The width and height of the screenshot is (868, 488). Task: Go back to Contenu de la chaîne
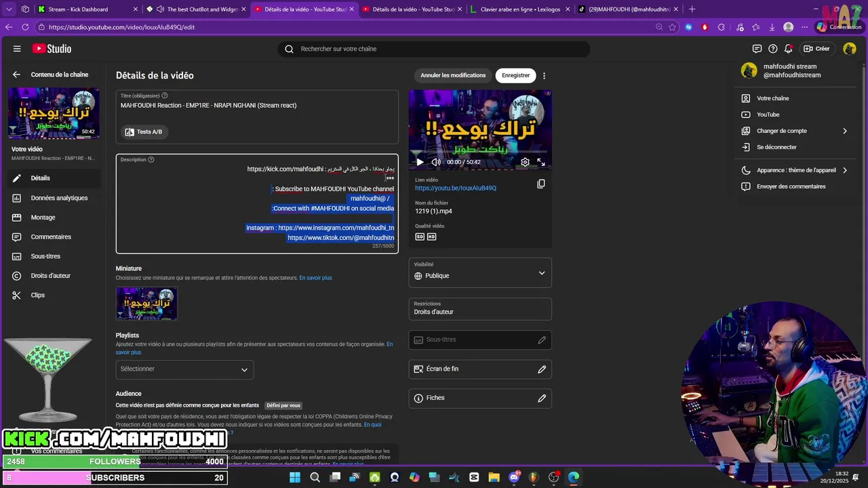[16, 75]
